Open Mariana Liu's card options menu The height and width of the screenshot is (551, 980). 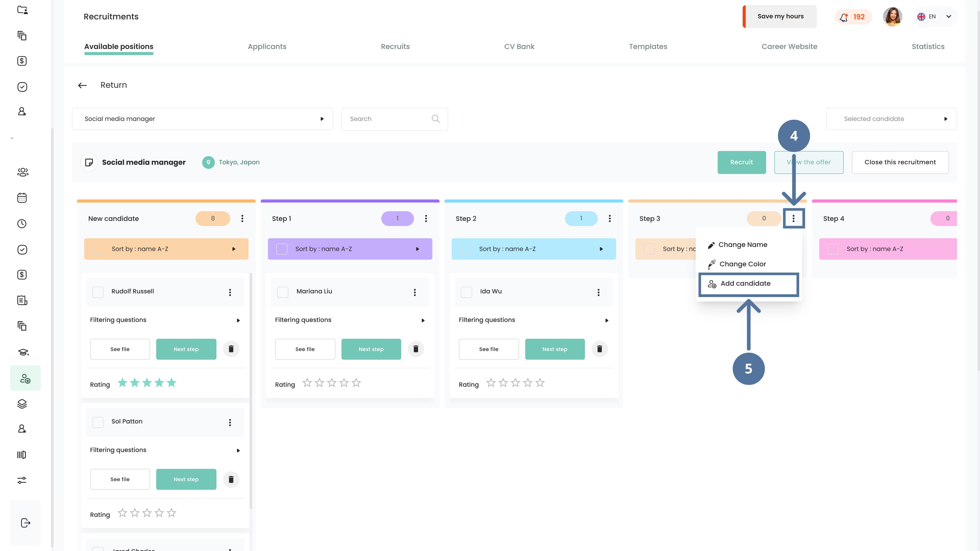point(415,292)
